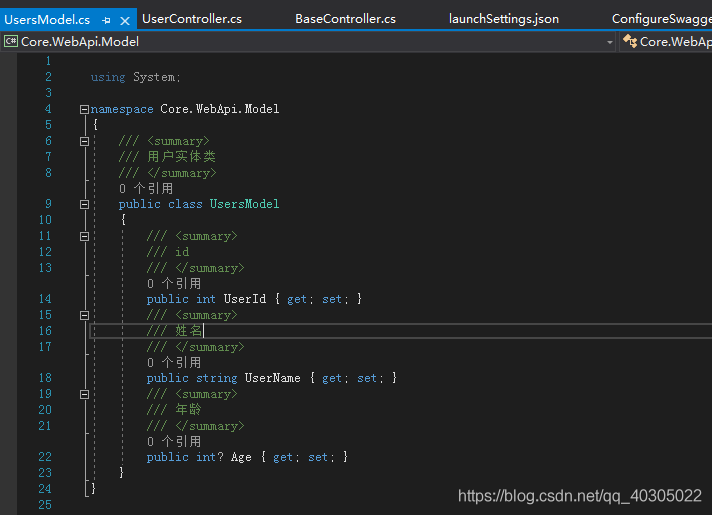
Task: Switch to BaseController.cs tab
Action: [345, 19]
